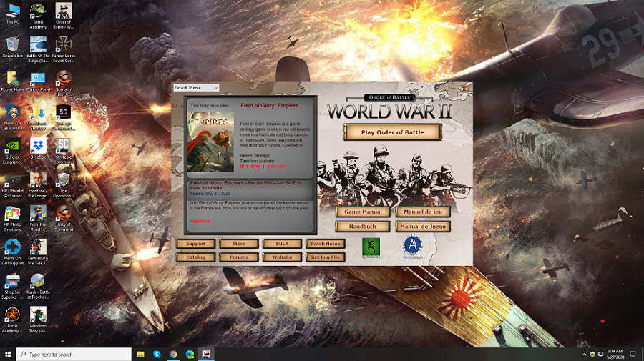Click Get Log File button
This screenshot has width=644, height=361.
point(326,257)
